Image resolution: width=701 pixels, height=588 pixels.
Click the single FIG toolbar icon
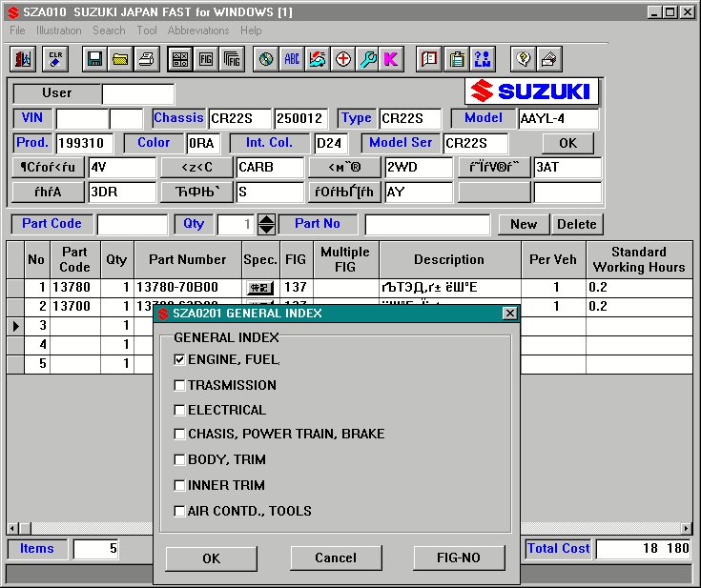[206, 59]
